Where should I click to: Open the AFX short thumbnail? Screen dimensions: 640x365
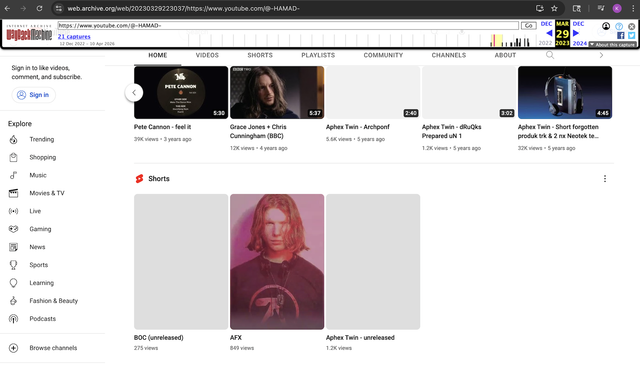(x=277, y=262)
